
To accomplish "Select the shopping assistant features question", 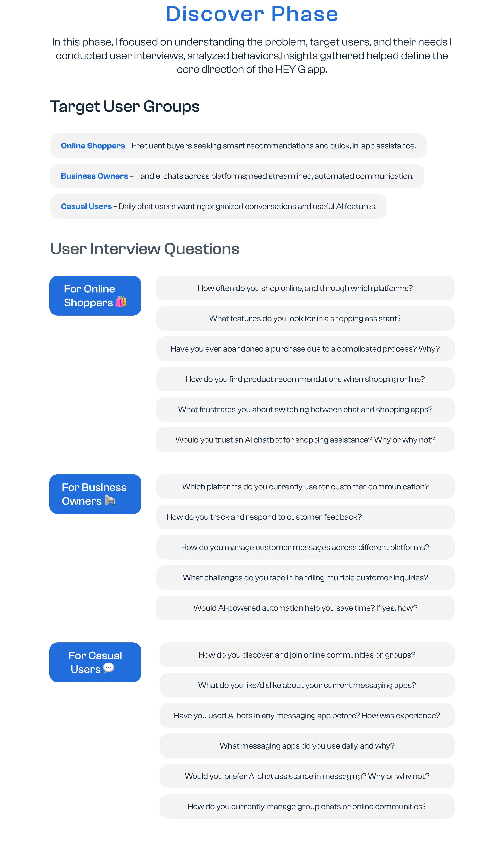I will [305, 319].
